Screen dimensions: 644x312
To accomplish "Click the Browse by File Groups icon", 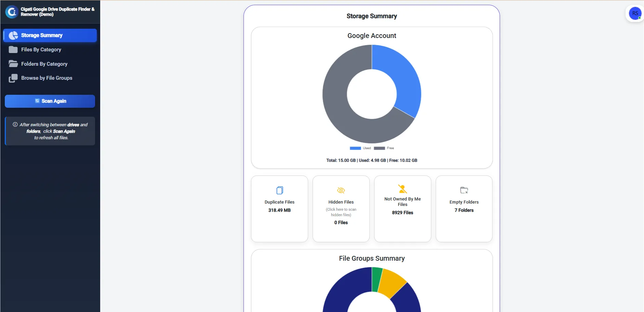I will 13,78.
